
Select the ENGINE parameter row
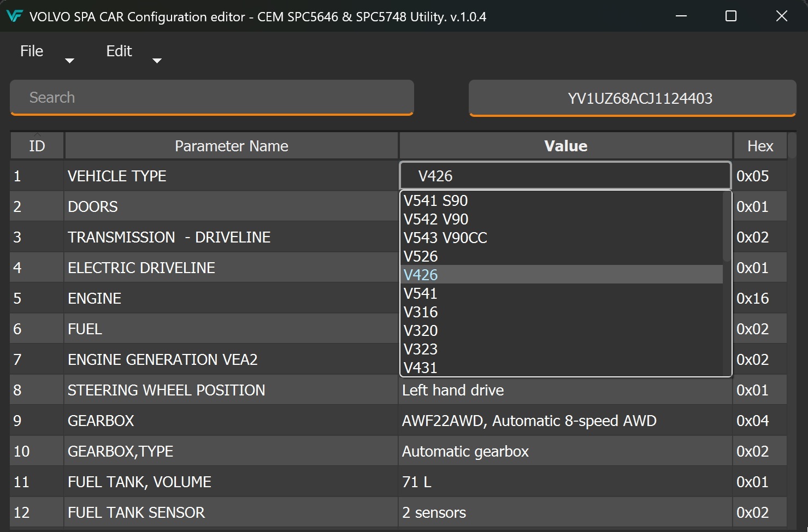coord(231,298)
